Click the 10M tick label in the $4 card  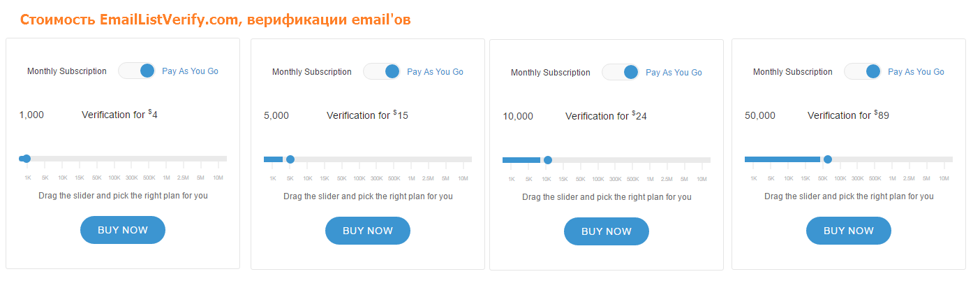point(217,178)
